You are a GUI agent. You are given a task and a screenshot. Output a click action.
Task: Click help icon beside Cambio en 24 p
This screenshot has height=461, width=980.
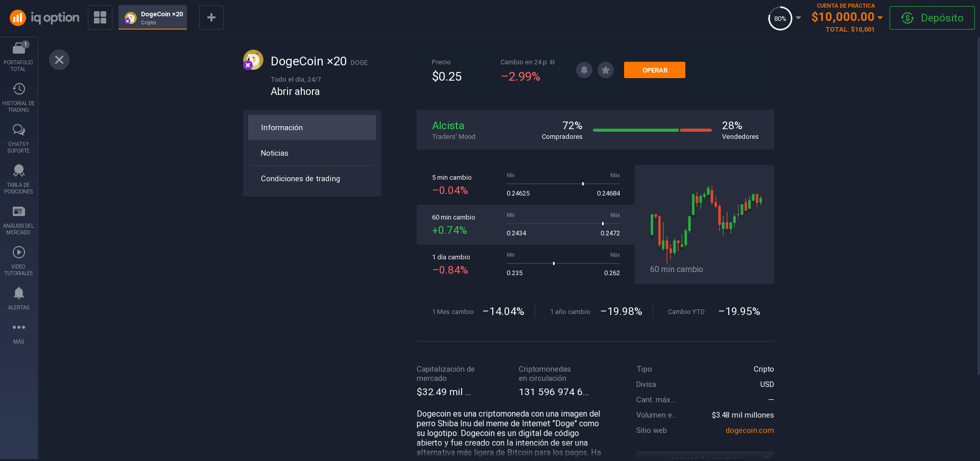click(552, 62)
